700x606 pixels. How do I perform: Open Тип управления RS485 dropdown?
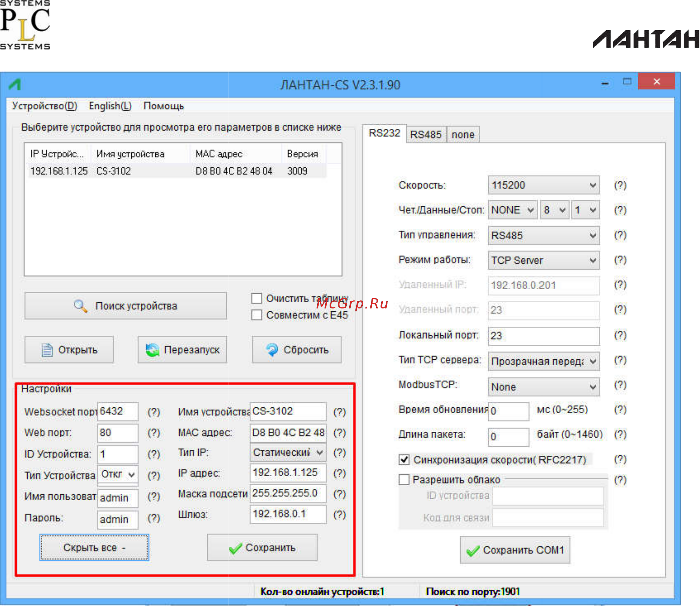coord(544,236)
